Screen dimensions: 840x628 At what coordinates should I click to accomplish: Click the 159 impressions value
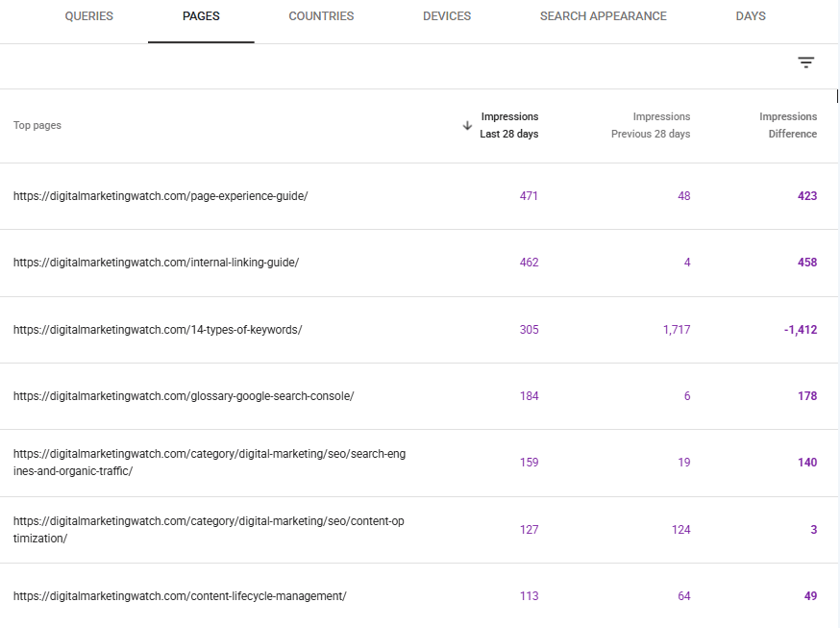tap(529, 463)
